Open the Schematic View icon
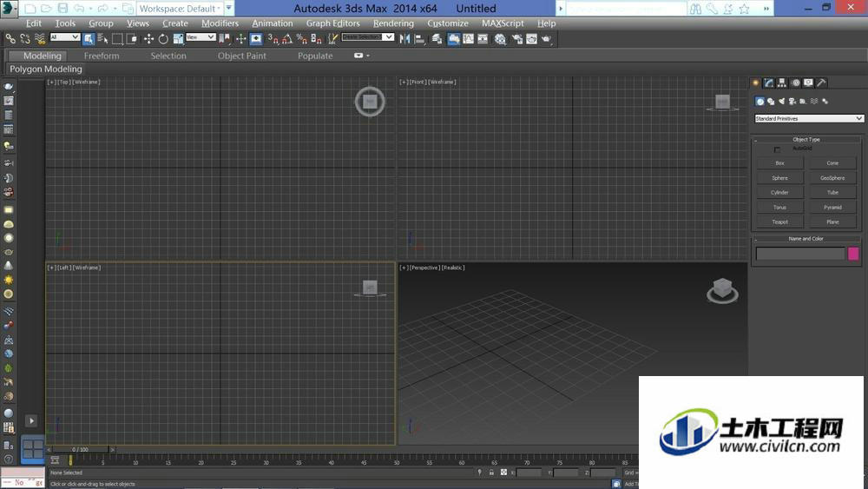868x489 pixels. coord(482,39)
